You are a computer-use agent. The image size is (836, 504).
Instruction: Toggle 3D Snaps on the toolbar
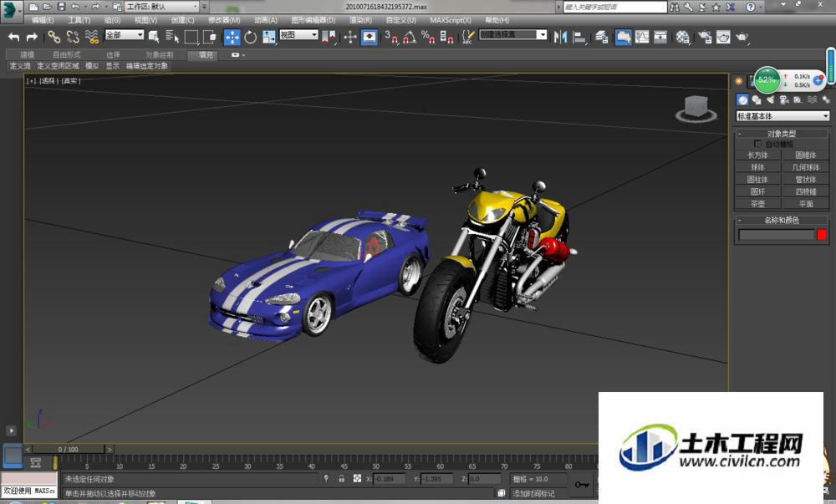pyautogui.click(x=391, y=37)
